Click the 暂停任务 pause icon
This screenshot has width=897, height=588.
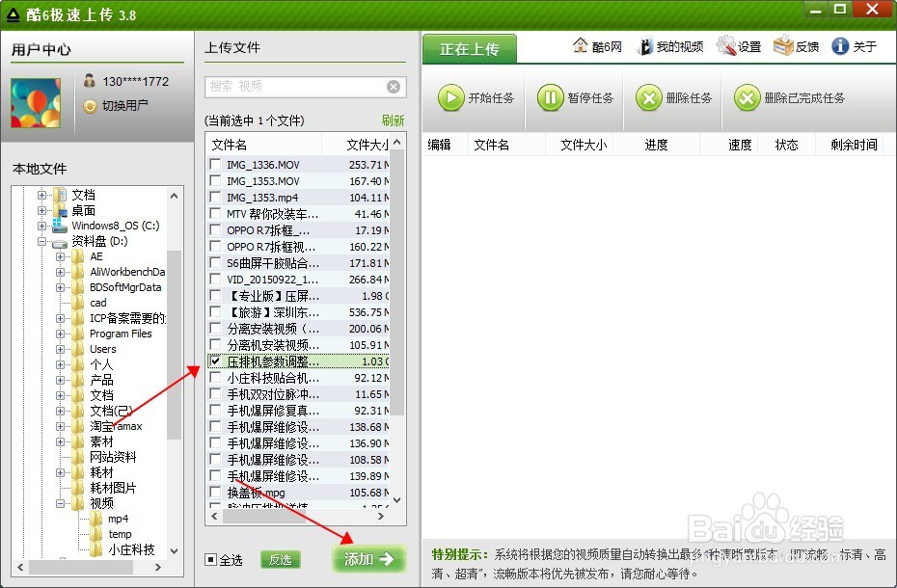(x=550, y=97)
